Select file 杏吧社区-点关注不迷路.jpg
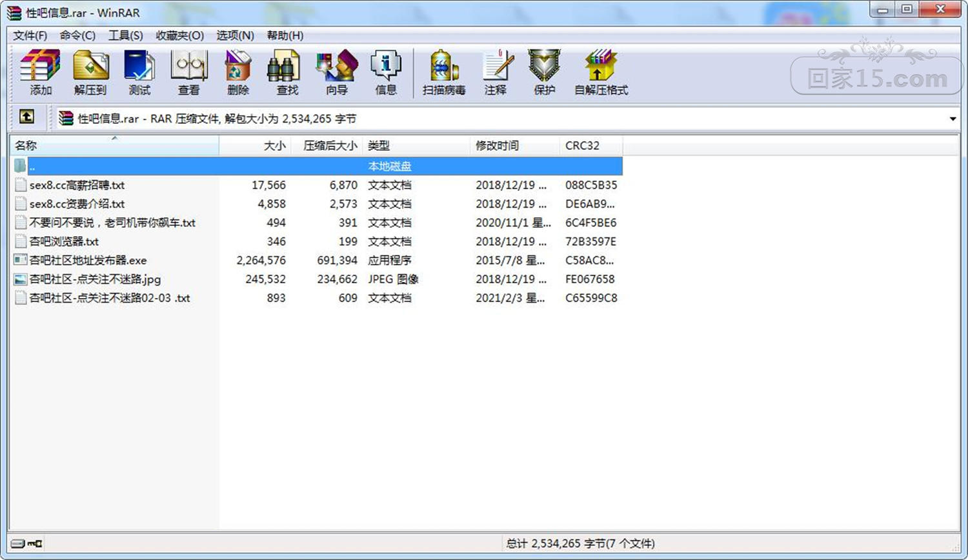 pyautogui.click(x=95, y=279)
